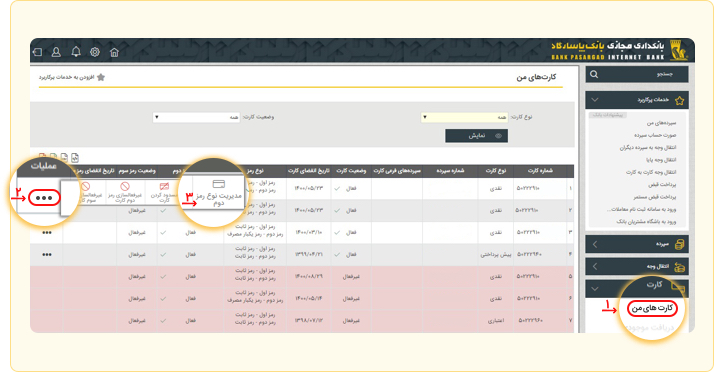Click the rightmost file export icon above table
Screen dimensions: 714x372
[75, 158]
